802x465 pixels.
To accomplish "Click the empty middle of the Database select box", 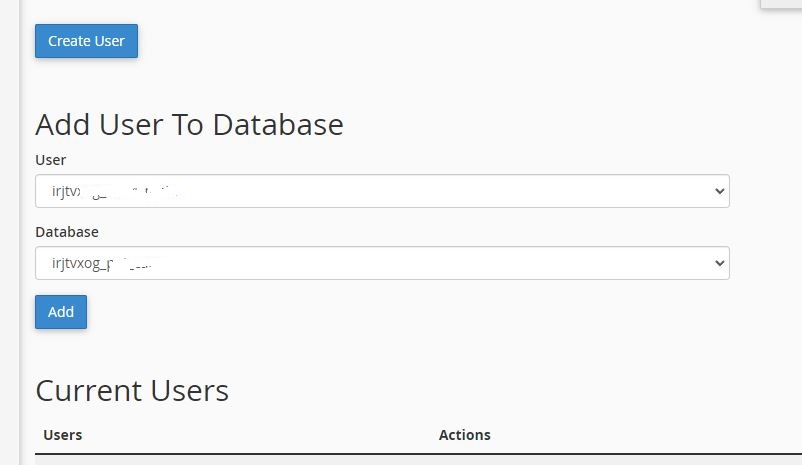I will pos(450,263).
